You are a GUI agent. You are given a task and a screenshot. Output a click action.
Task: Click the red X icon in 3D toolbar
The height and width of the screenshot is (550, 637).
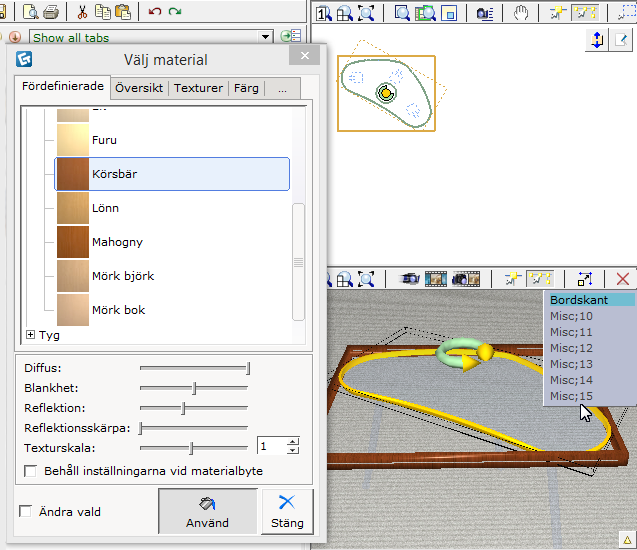point(623,280)
